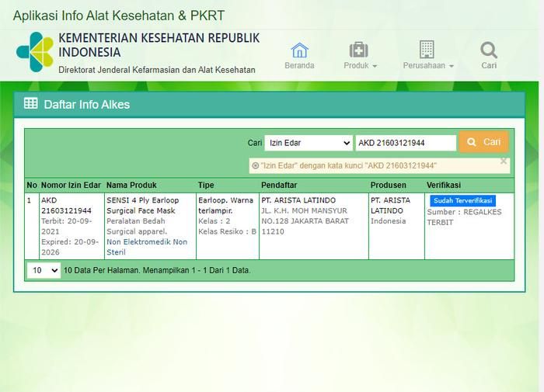The width and height of the screenshot is (544, 392).
Task: Expand the Produk menu caret
Action: 375,66
